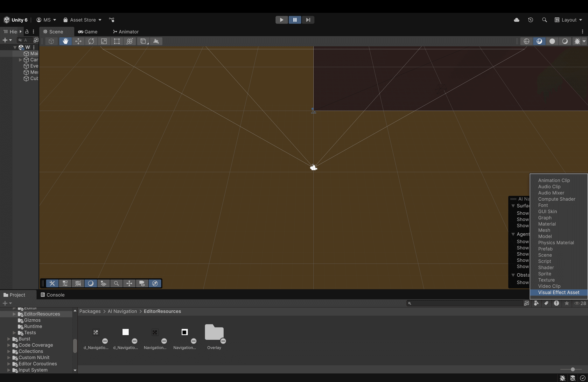Viewport: 588px width, 382px height.
Task: Open Unity Cloud services icon
Action: pos(517,20)
